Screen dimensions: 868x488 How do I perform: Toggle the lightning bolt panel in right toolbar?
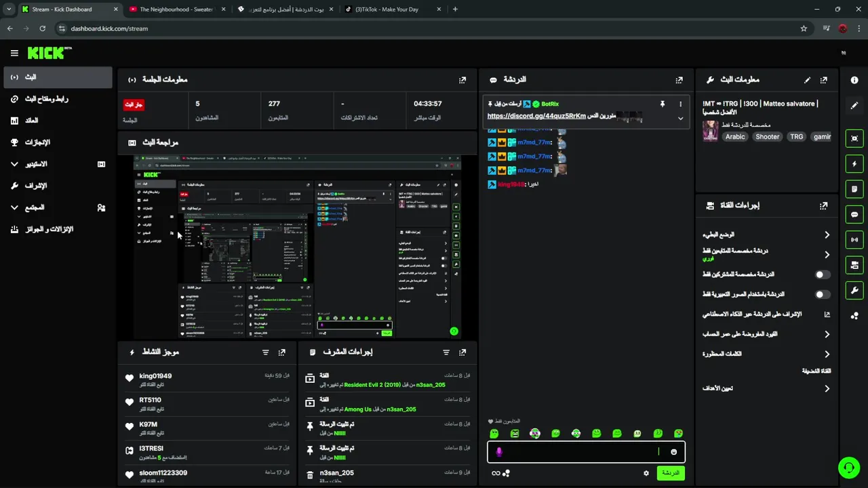click(x=854, y=164)
